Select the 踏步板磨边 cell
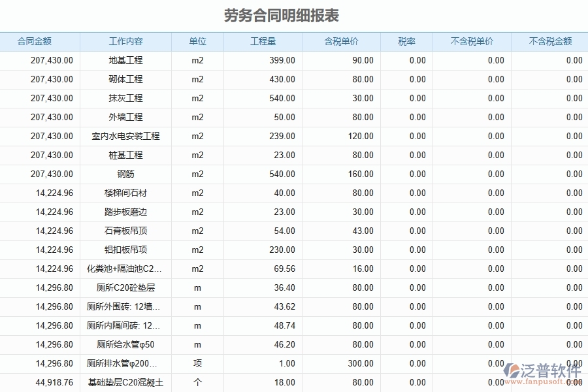This screenshot has height=392, width=588. [x=125, y=212]
